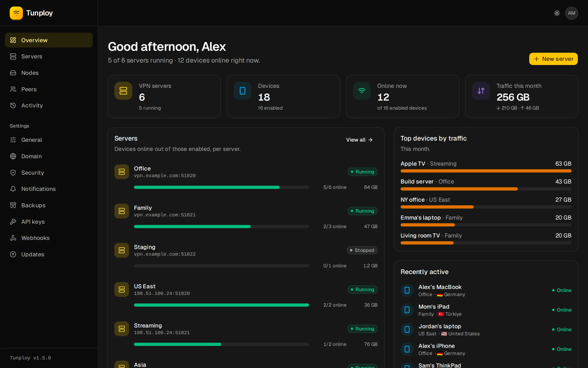Click Alex's iPhone device icon
588x368 pixels.
point(407,349)
